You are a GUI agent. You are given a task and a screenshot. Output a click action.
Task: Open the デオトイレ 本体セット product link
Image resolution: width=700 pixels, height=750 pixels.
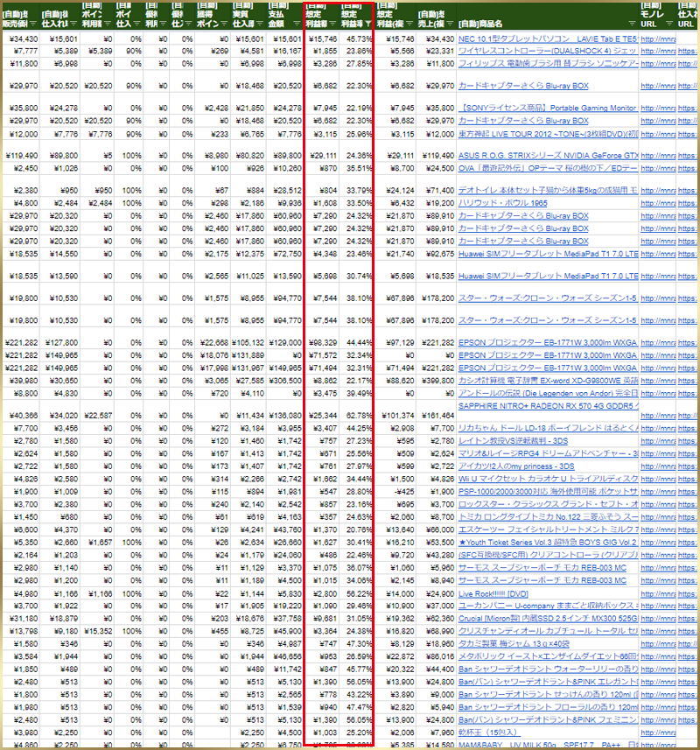click(x=548, y=191)
